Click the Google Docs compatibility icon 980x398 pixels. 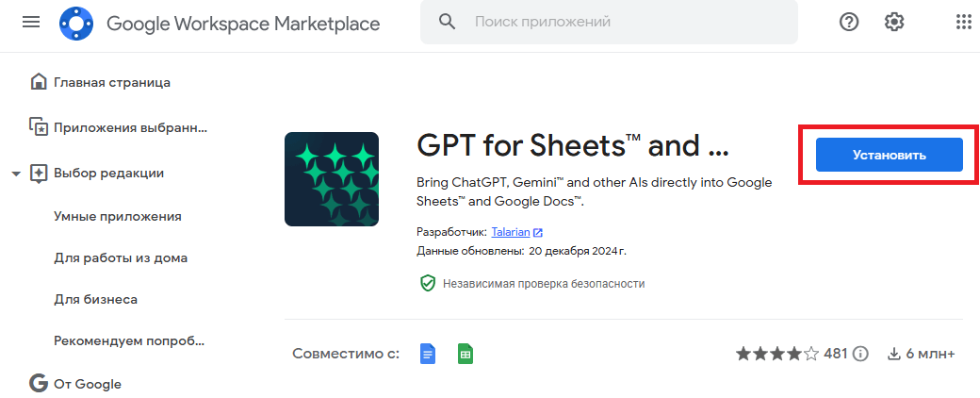pos(428,355)
